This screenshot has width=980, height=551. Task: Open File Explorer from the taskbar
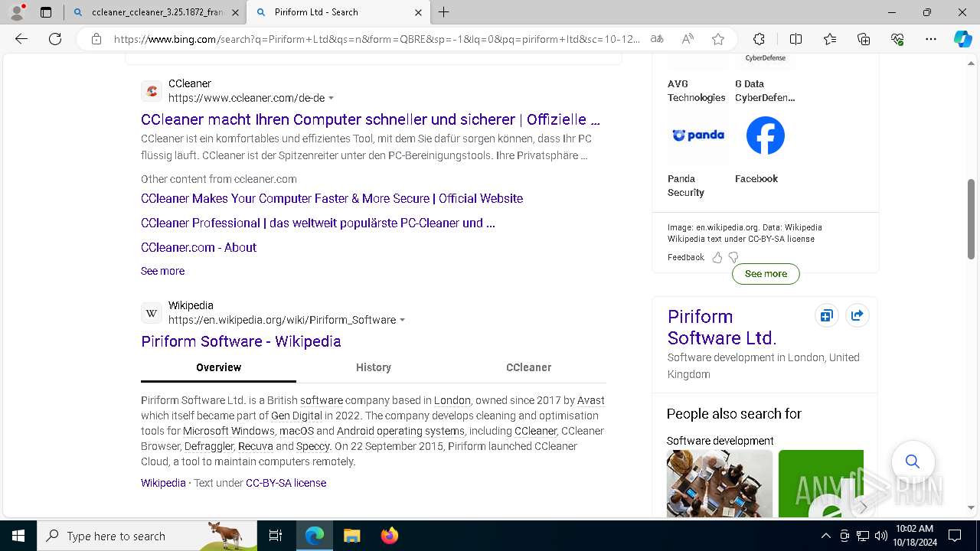pos(351,536)
